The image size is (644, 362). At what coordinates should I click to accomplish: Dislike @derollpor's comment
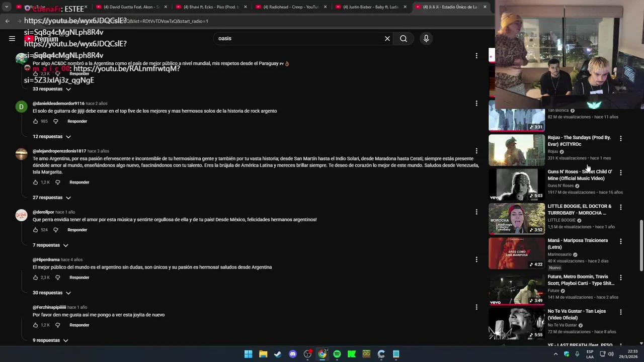point(56,230)
